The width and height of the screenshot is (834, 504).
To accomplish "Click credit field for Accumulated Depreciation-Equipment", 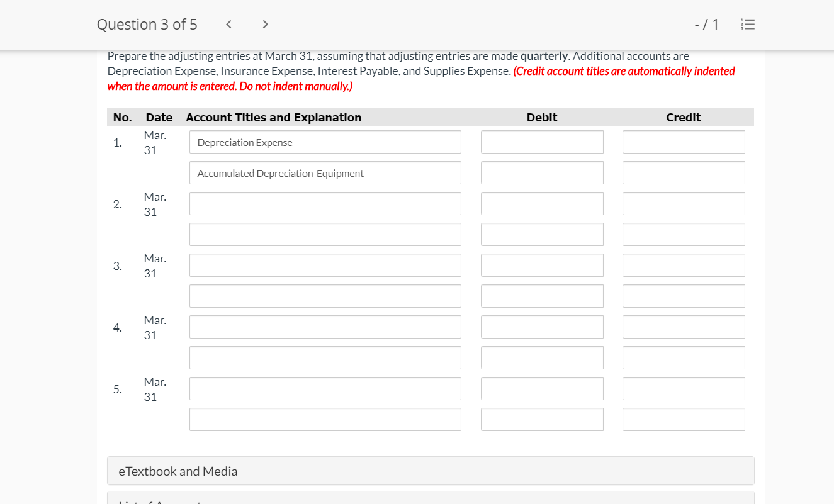I will pos(684,173).
